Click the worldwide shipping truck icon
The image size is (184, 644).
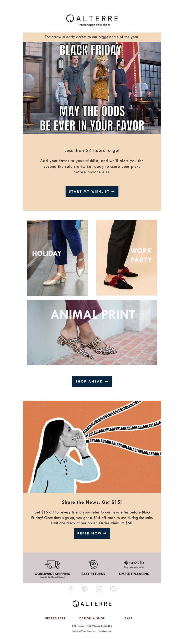[52, 564]
